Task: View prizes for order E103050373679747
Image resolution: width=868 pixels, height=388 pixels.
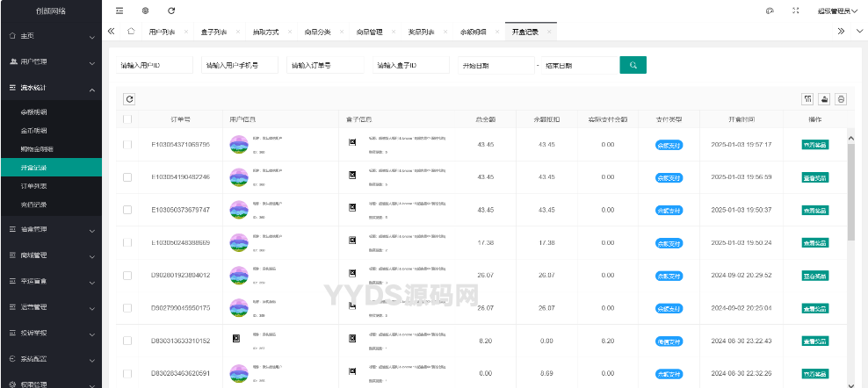Action: pyautogui.click(x=815, y=211)
